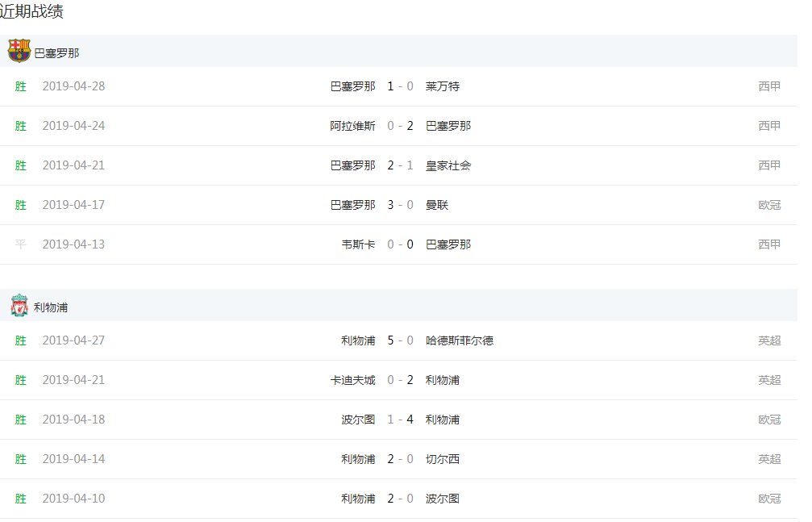Select 阿拉维斯 in the 2019-04-24 match
This screenshot has width=812, height=522.
tap(352, 126)
